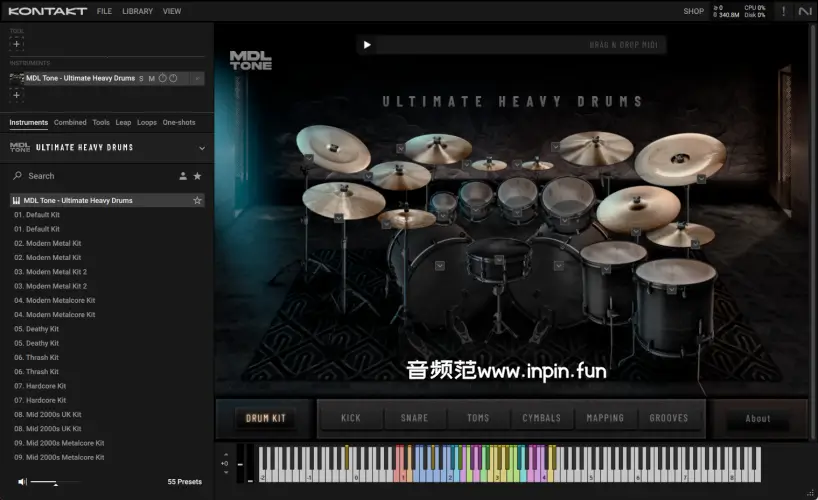Play the groove preview
Viewport: 818px width, 500px height.
tap(367, 45)
